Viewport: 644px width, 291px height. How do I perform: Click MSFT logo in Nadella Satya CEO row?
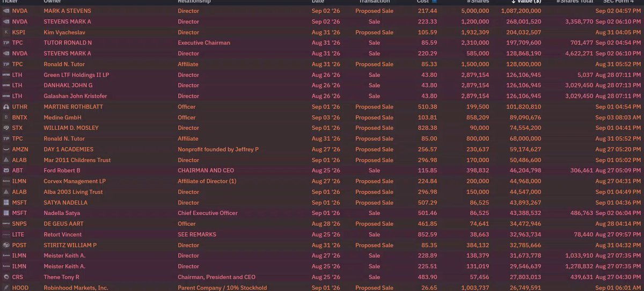[6, 213]
